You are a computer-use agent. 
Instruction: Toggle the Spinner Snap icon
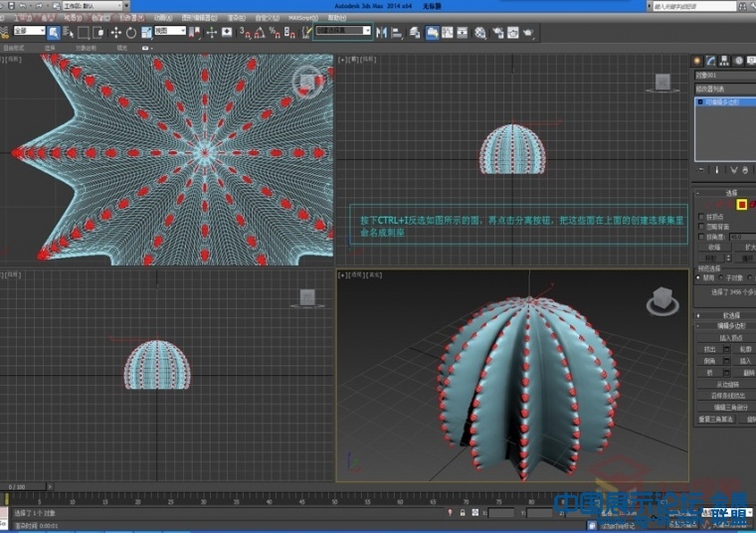(x=289, y=33)
